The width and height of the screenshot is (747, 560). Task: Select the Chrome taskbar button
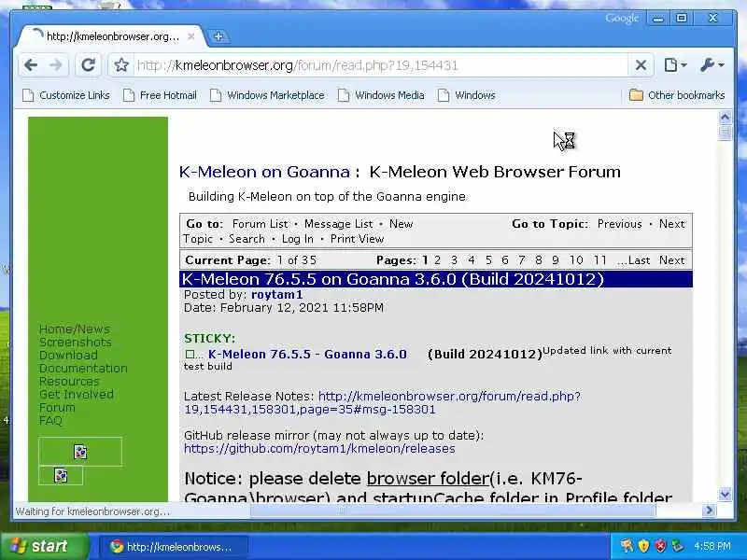click(x=173, y=547)
